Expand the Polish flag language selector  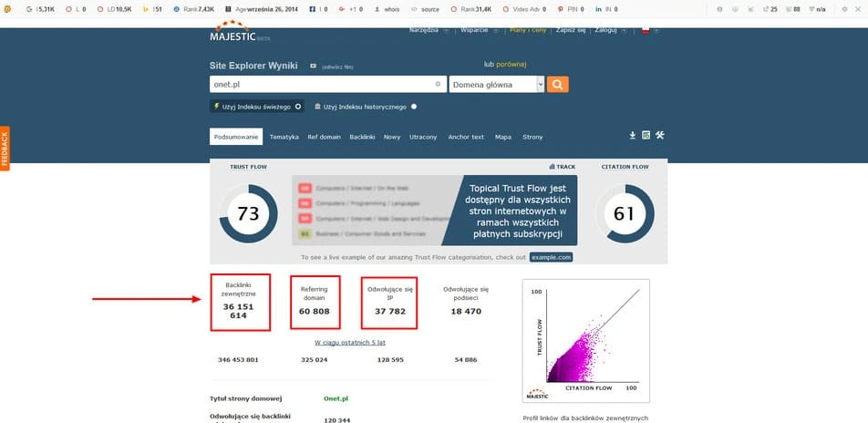tap(650, 30)
